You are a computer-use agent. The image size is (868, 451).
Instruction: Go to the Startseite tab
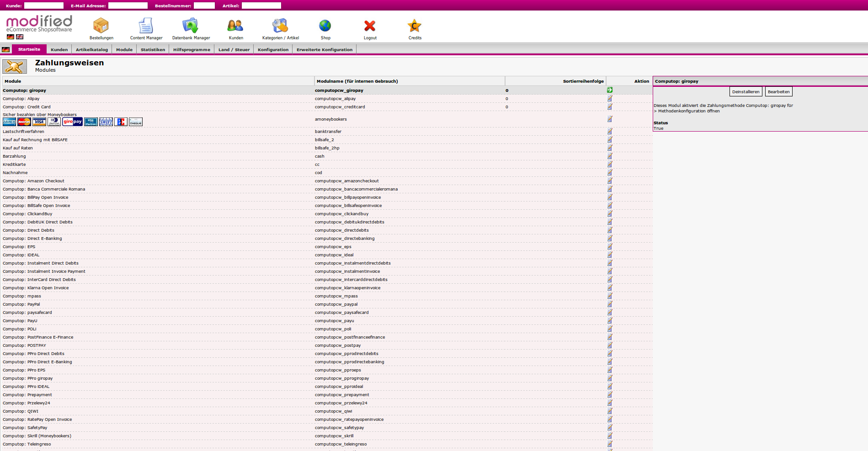click(x=29, y=49)
